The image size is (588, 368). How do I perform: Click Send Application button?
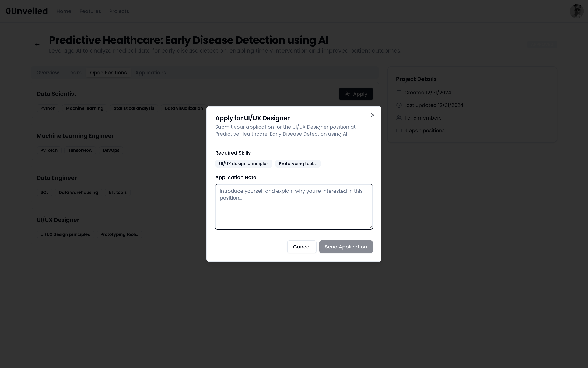tap(346, 247)
